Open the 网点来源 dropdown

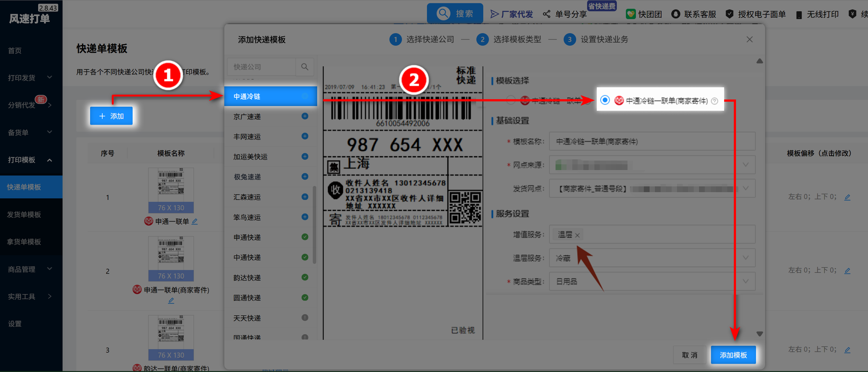tap(652, 165)
